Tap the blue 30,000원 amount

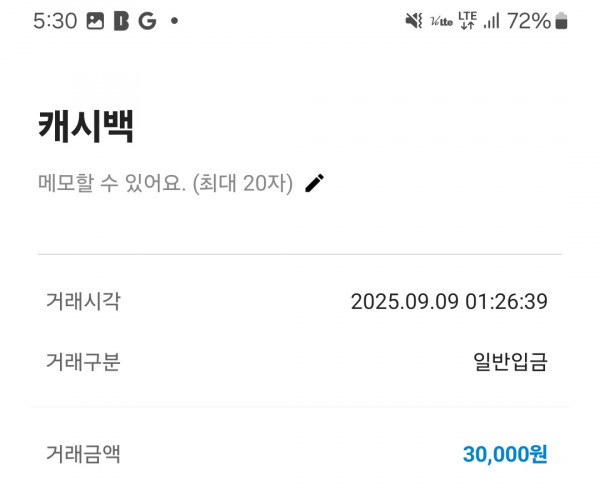[x=505, y=454]
